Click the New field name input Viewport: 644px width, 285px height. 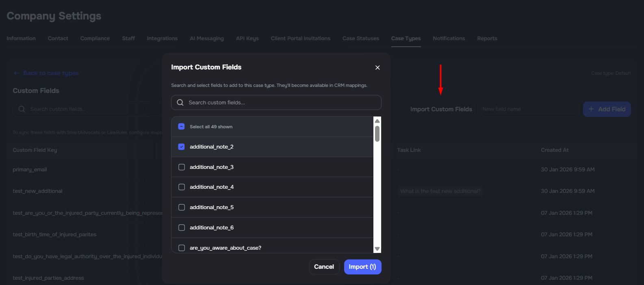coord(529,109)
